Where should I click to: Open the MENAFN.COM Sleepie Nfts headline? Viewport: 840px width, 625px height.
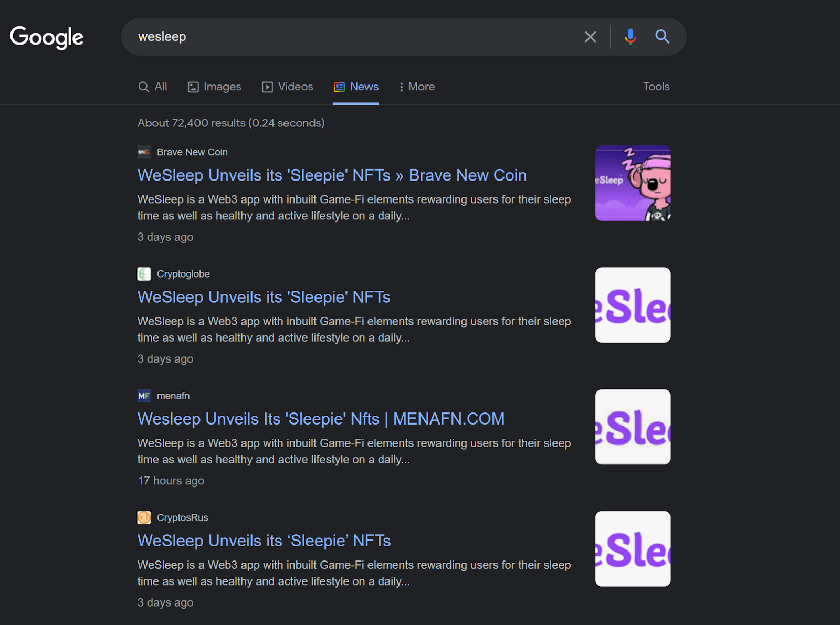coord(321,419)
